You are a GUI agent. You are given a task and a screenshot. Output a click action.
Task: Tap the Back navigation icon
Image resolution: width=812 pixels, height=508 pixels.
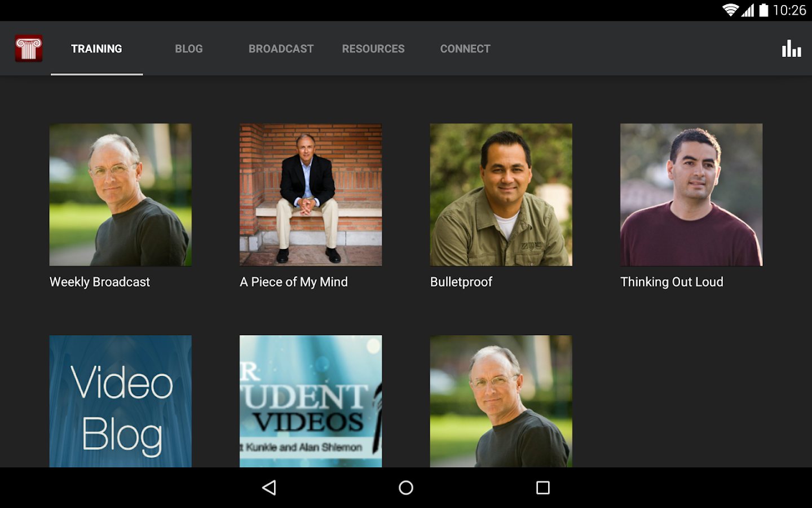click(270, 487)
